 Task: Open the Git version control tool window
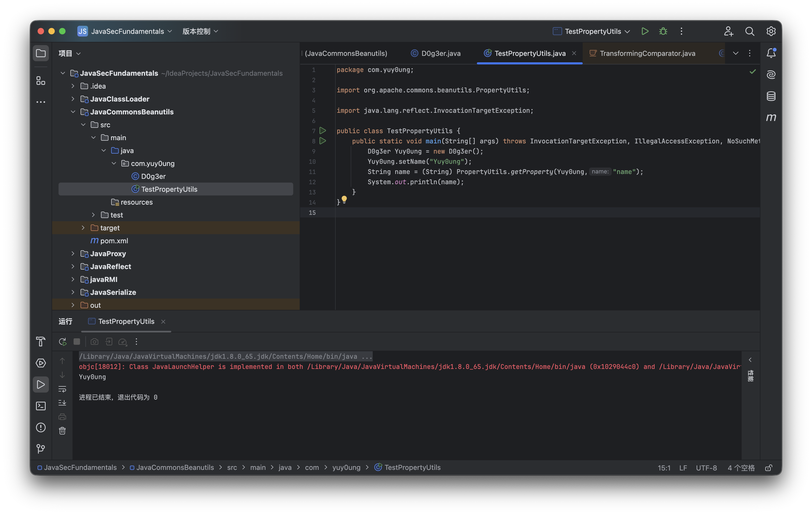tap(41, 449)
